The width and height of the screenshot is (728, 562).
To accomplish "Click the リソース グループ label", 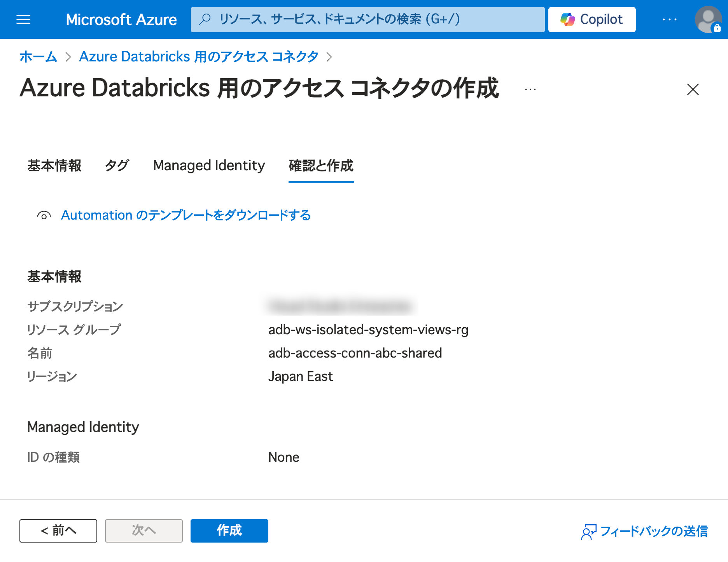I will [74, 330].
